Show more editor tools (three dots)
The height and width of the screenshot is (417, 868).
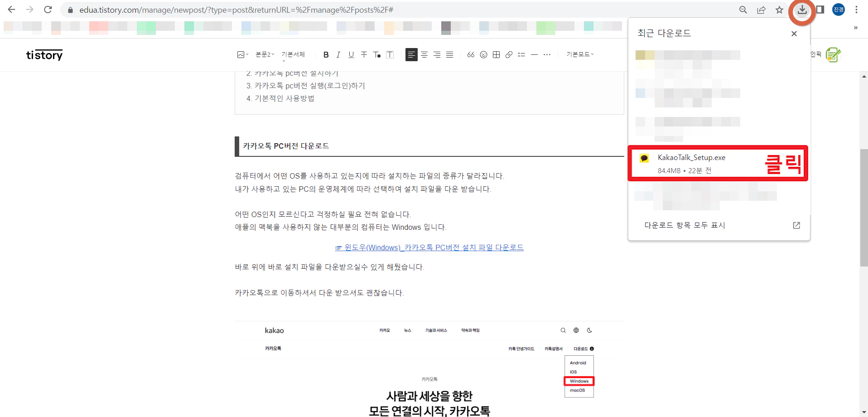point(547,54)
